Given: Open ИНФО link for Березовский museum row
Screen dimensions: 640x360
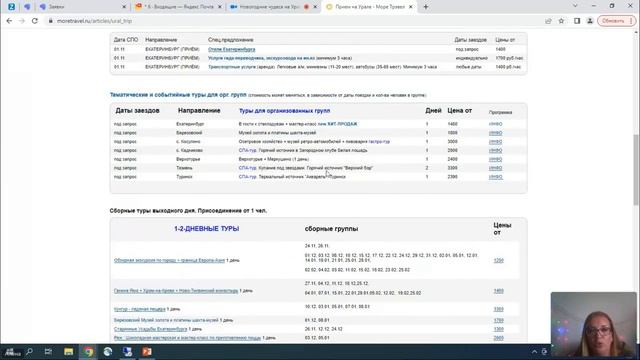Looking at the screenshot, I should point(496,133).
